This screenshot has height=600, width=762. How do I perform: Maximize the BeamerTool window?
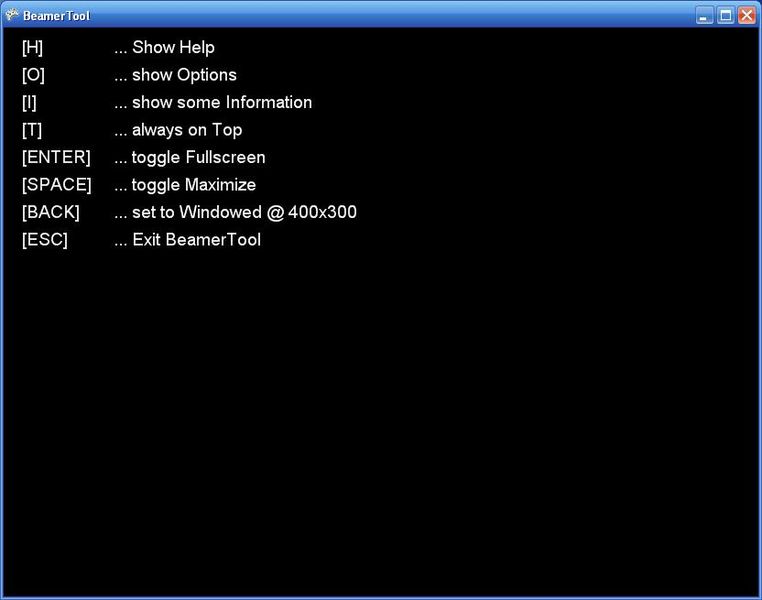click(726, 15)
